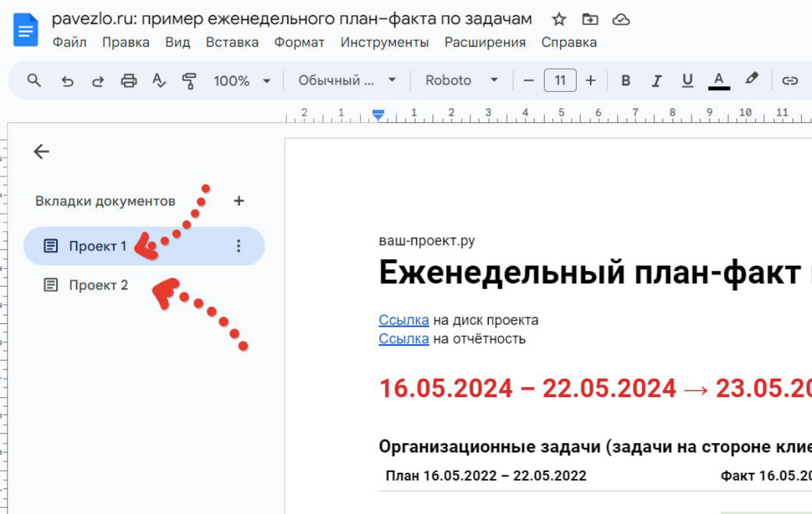Click the ruler's blue indent marker
Screen dimensions: 812x514
pyautogui.click(x=378, y=115)
